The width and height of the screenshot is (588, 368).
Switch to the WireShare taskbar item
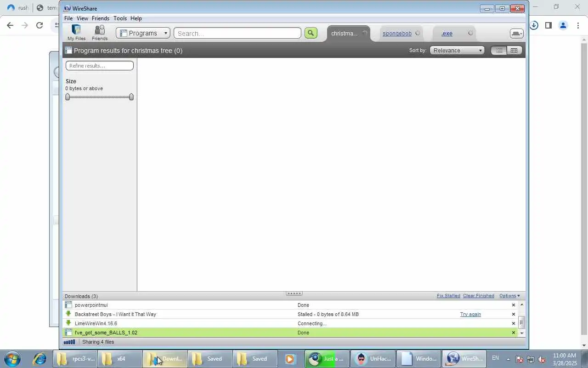tap(464, 359)
